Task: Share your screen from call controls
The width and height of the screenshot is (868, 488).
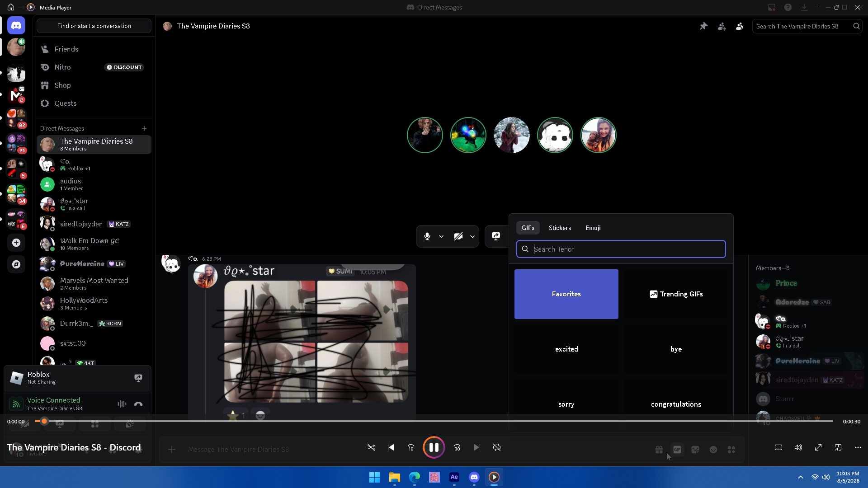Action: click(x=496, y=236)
